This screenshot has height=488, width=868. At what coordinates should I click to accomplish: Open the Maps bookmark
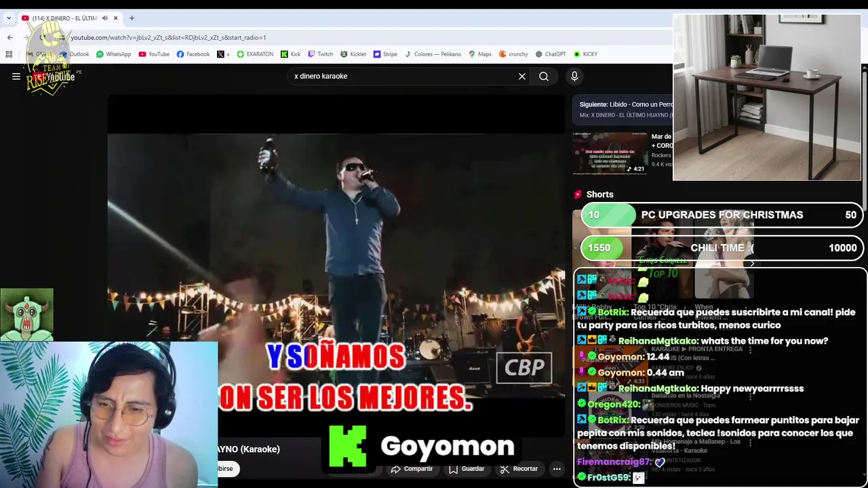click(x=479, y=54)
